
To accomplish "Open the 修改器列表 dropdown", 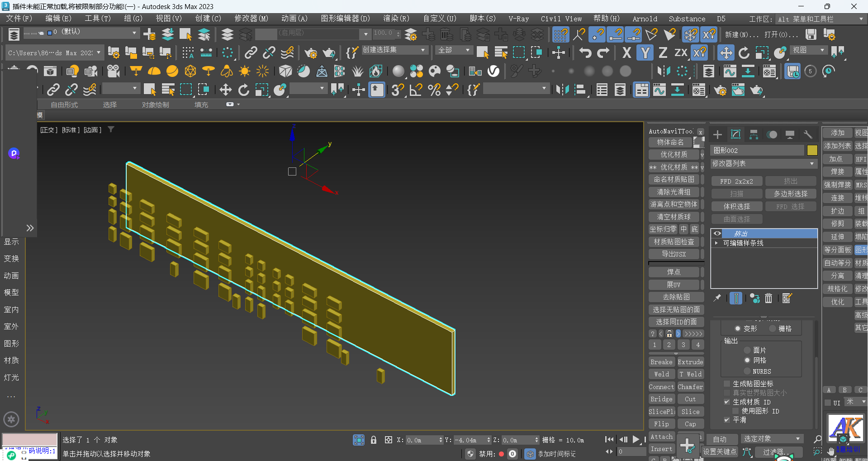I will pos(764,163).
